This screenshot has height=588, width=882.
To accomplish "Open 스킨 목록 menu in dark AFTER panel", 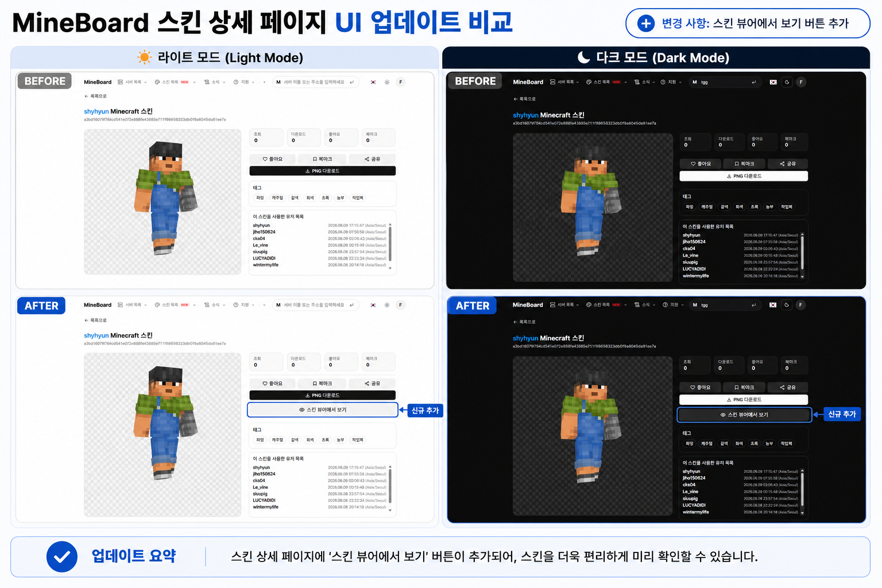I will [606, 305].
